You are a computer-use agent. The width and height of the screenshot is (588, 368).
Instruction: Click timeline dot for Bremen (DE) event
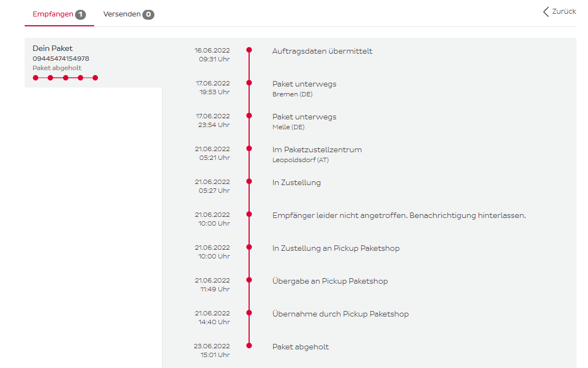click(249, 83)
